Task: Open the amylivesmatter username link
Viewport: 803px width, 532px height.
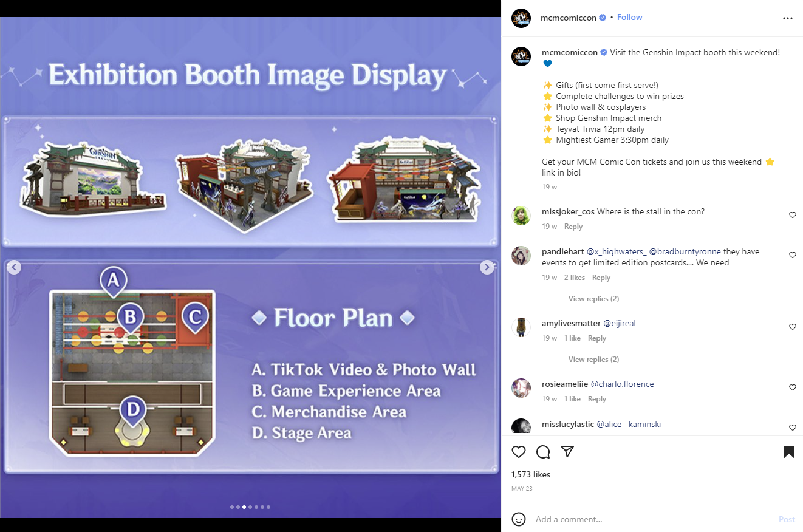Action: tap(571, 323)
